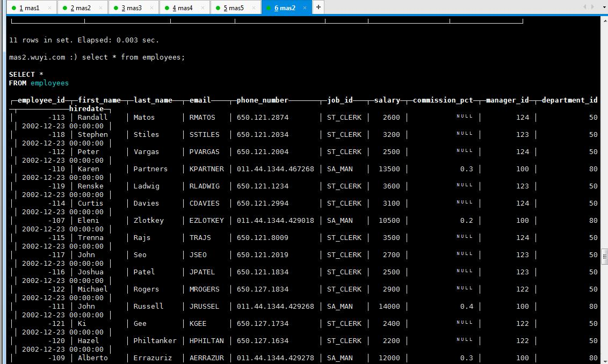Click the tab scroll right arrow
The height and width of the screenshot is (364, 608).
(x=592, y=7)
